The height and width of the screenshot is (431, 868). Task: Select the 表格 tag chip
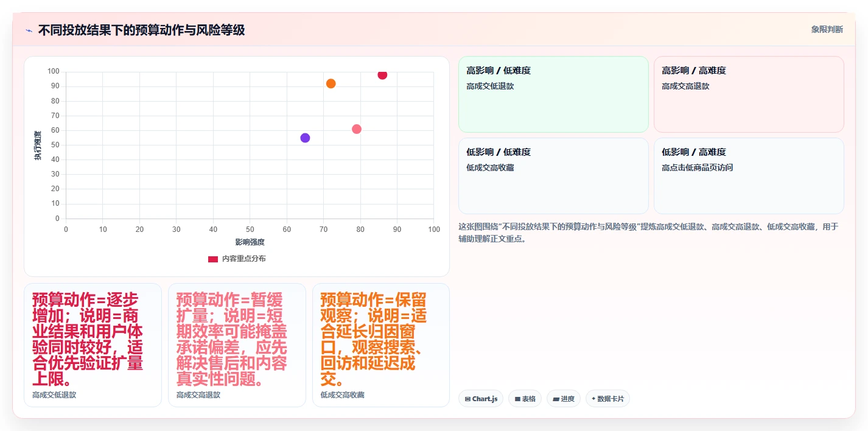pos(525,399)
